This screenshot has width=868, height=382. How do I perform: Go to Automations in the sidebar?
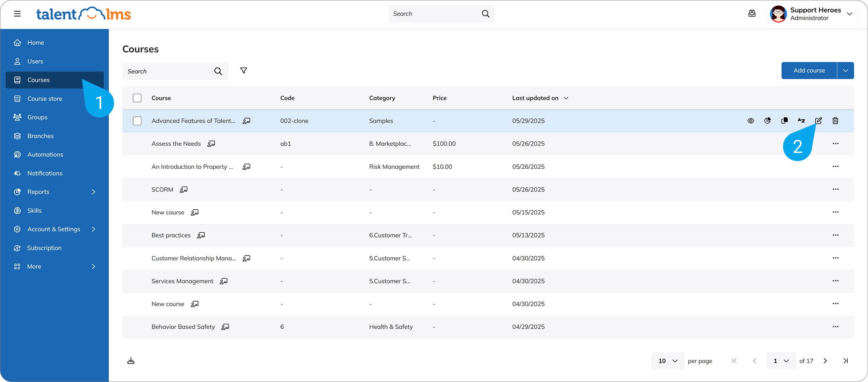click(45, 154)
